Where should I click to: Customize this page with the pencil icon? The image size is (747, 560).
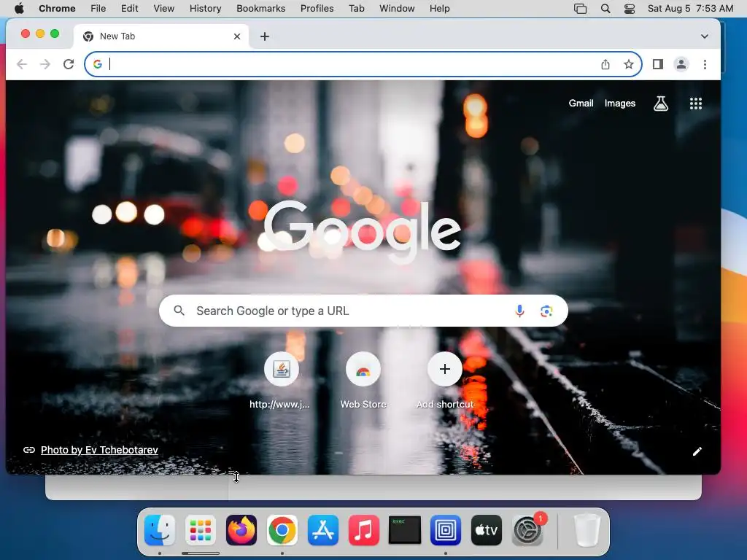[697, 451]
